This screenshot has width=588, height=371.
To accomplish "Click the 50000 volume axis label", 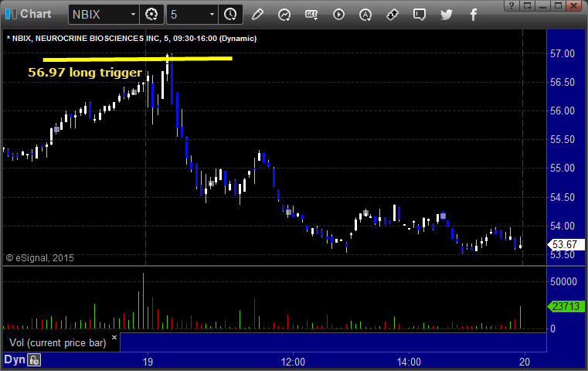I will (x=563, y=281).
